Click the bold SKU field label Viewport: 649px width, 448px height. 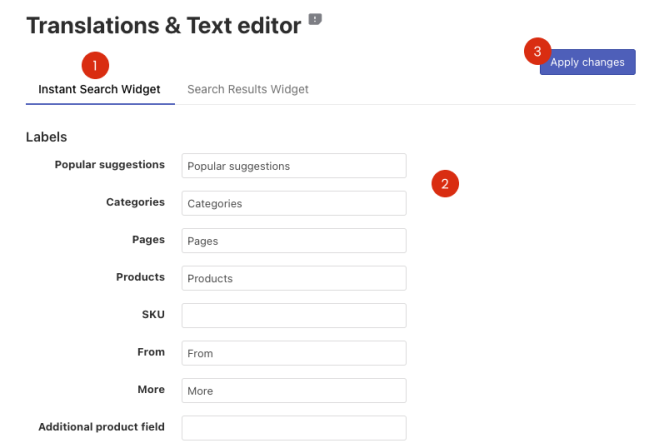coord(153,314)
